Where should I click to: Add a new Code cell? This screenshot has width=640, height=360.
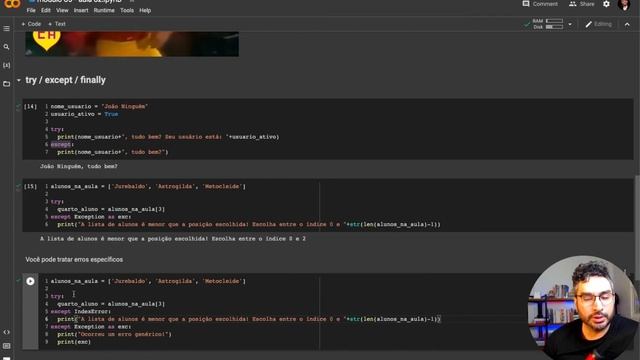coord(31,24)
